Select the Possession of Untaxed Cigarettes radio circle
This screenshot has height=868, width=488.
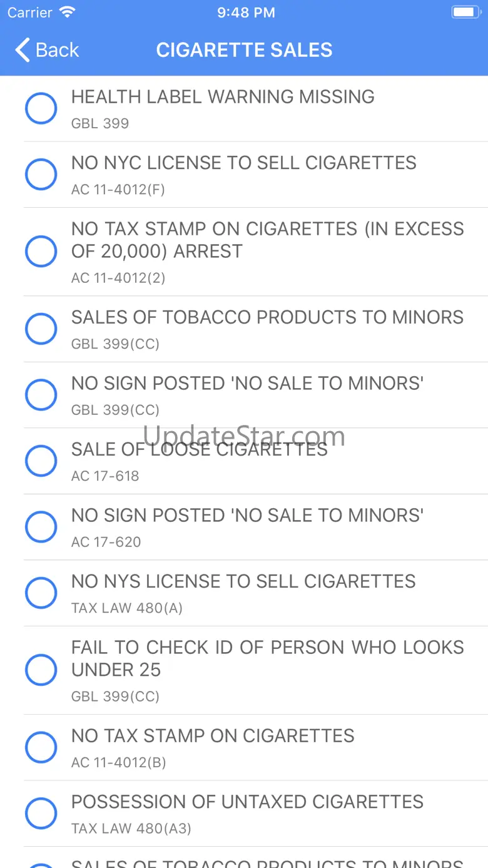[41, 814]
